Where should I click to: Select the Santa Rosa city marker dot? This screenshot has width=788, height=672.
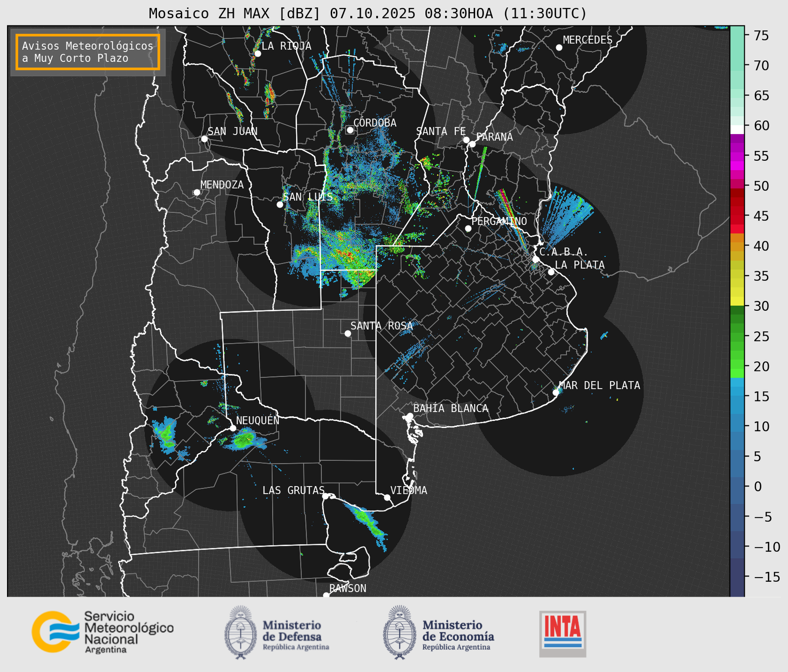[348, 333]
